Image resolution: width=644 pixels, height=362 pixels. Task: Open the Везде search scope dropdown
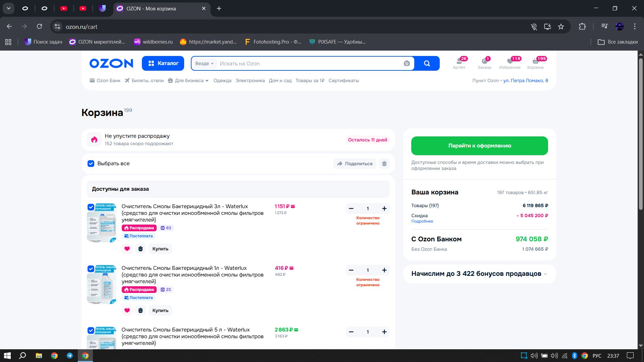click(204, 63)
